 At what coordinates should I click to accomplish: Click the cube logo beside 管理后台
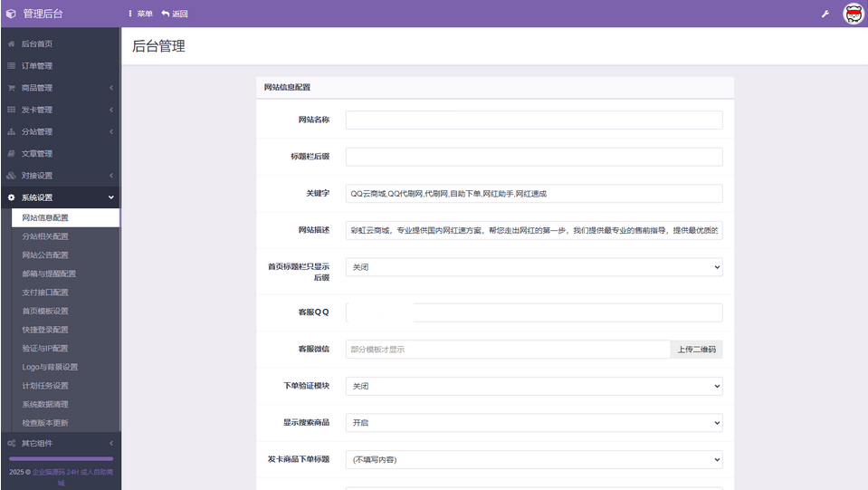pos(11,14)
